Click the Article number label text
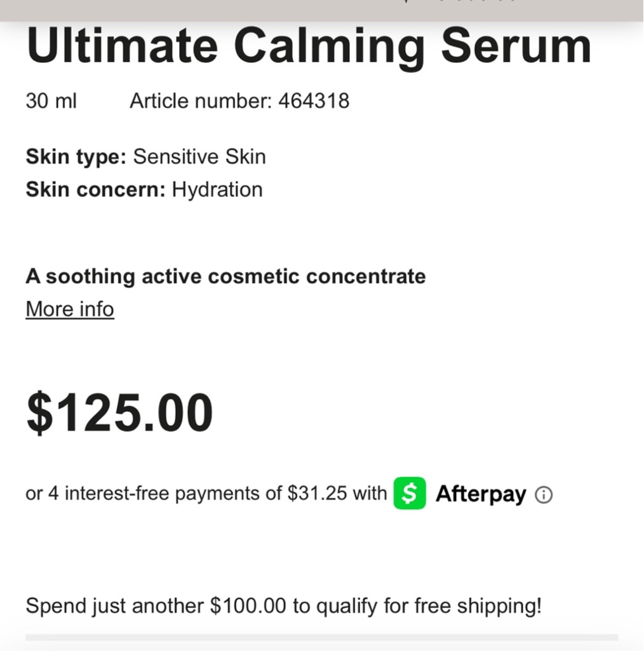Viewport: 644px width, 652px height. pos(201,100)
